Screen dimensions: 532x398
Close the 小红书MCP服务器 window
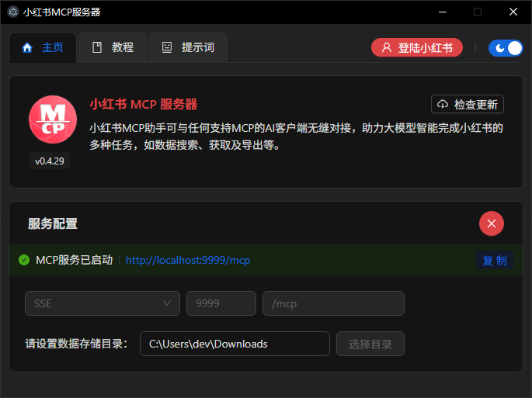[513, 12]
